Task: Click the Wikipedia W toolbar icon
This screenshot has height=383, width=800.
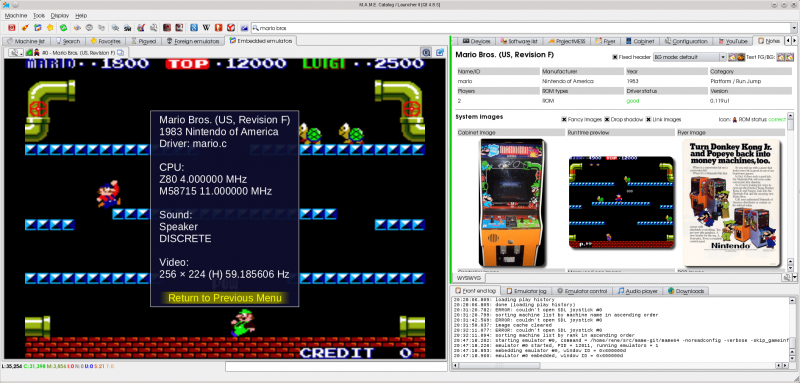Action: coord(206,28)
